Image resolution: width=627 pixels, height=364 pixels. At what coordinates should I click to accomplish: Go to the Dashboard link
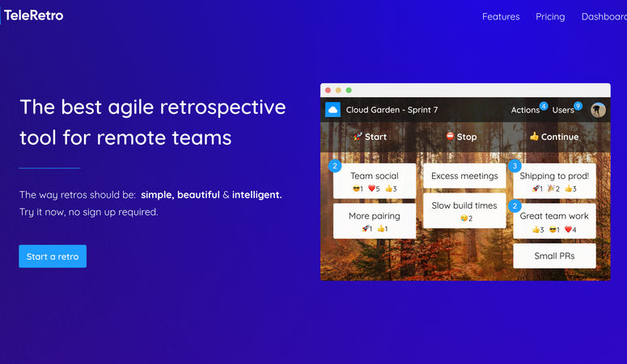604,17
